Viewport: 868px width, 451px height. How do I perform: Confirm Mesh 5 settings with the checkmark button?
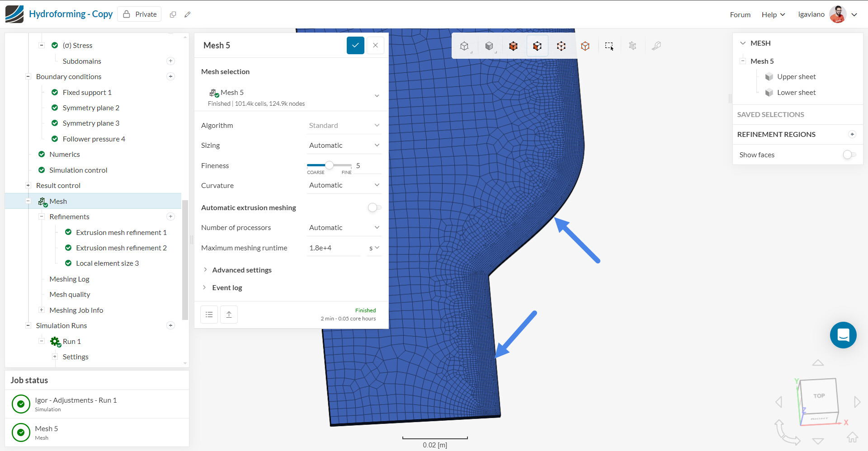pos(355,45)
